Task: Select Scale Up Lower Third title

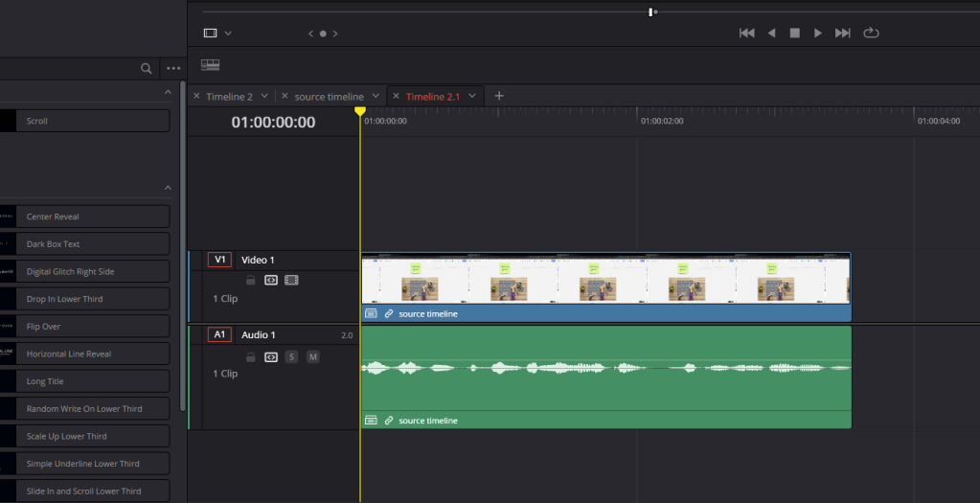Action: click(x=84, y=437)
